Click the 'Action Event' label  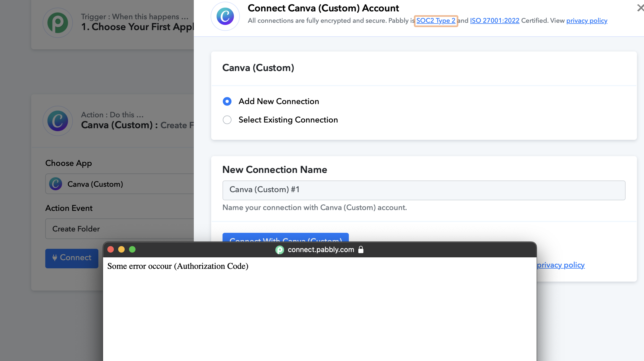click(x=69, y=208)
